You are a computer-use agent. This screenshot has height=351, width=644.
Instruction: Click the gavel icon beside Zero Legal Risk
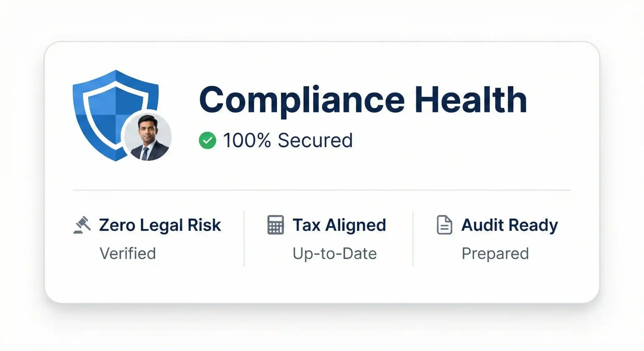click(82, 225)
